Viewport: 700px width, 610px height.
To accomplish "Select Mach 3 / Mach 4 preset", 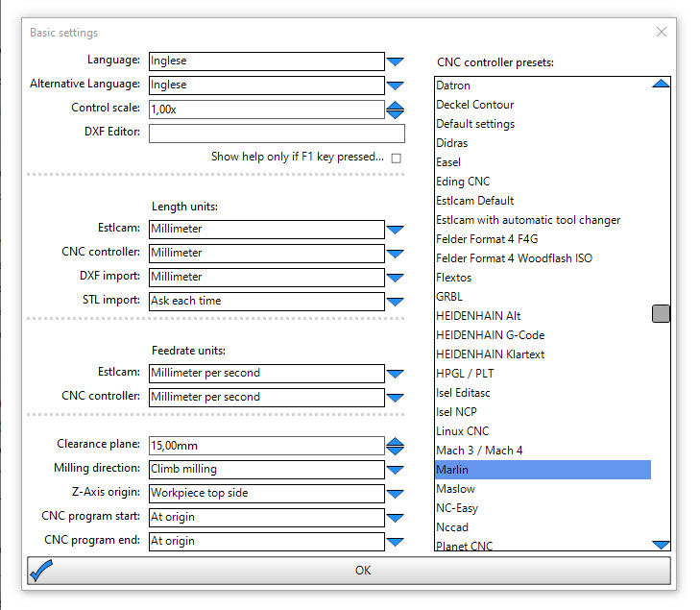I will click(x=479, y=451).
